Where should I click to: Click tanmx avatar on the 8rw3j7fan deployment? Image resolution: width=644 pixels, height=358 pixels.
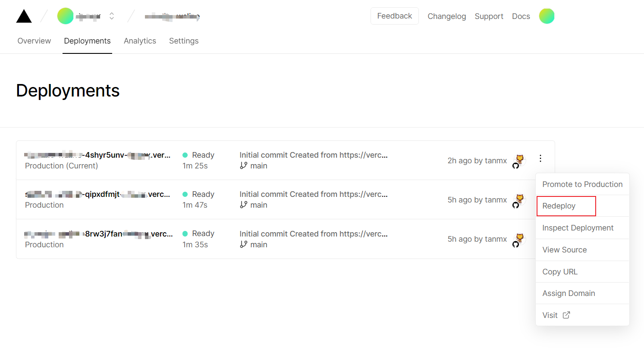coord(519,239)
